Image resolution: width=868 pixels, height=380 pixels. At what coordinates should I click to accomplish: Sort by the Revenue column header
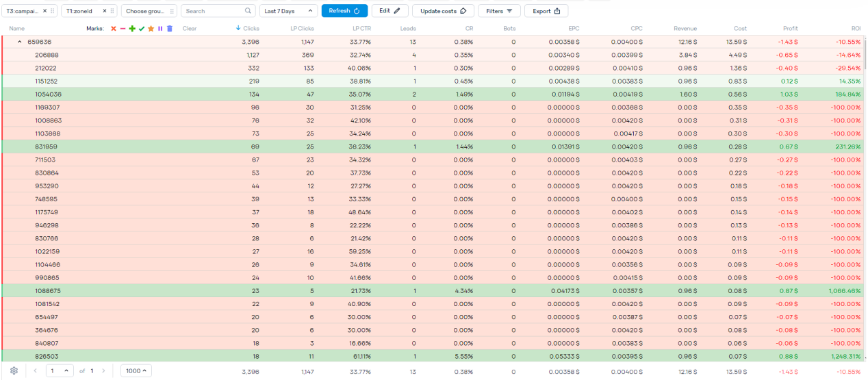pos(685,29)
